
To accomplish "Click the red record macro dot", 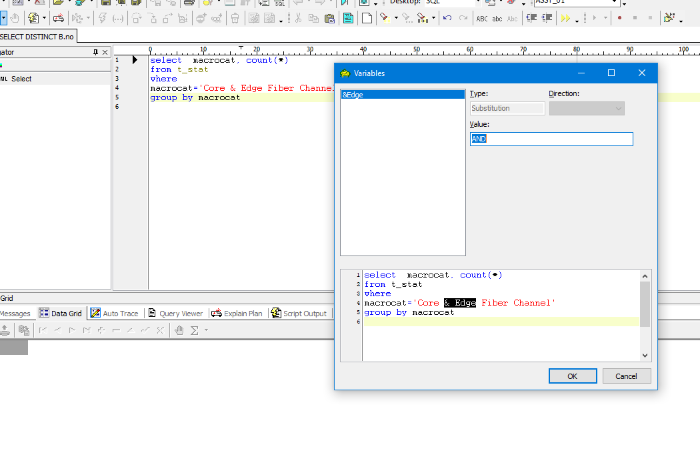I will tap(620, 18).
